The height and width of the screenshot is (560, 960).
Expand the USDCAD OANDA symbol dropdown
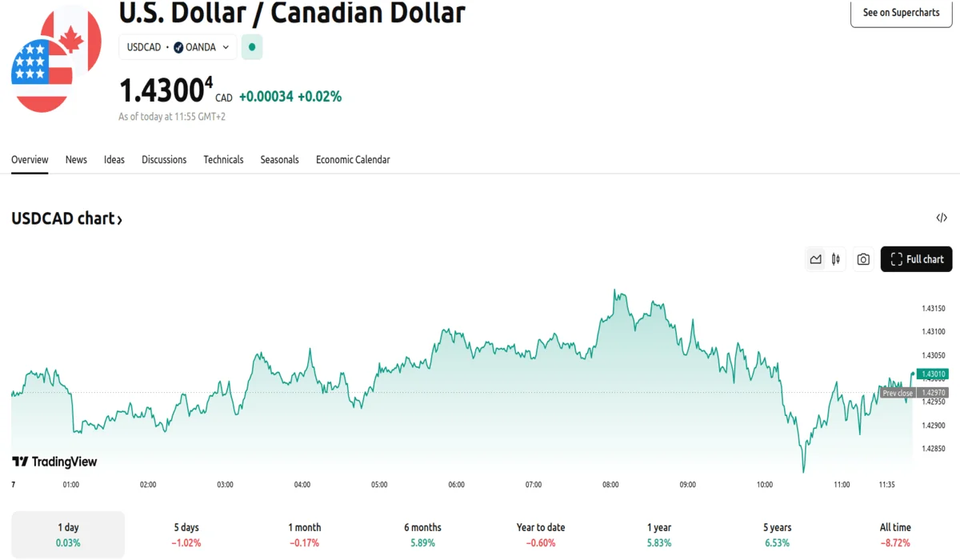click(x=178, y=47)
